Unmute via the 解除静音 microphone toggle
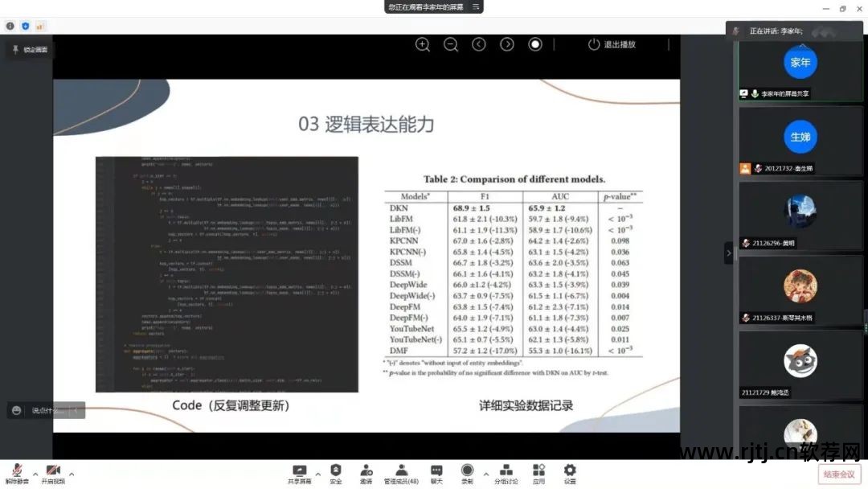This screenshot has height=489, width=868. point(16,471)
